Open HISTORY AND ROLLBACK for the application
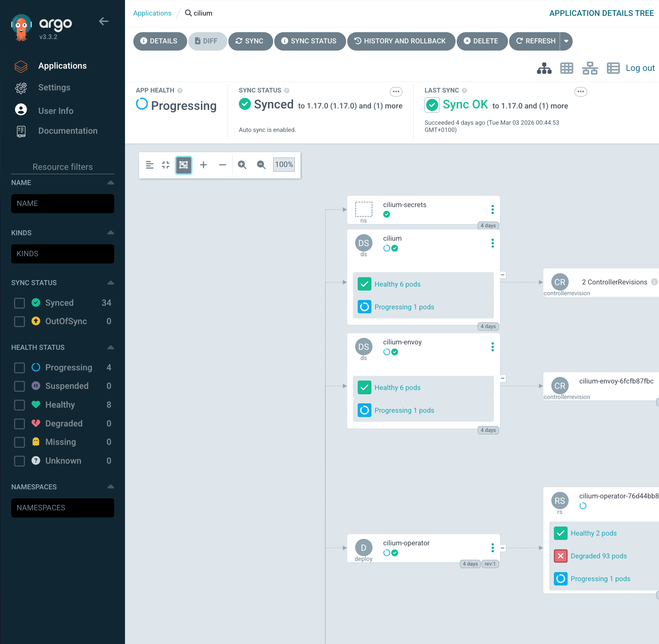The width and height of the screenshot is (659, 644). pyautogui.click(x=401, y=41)
